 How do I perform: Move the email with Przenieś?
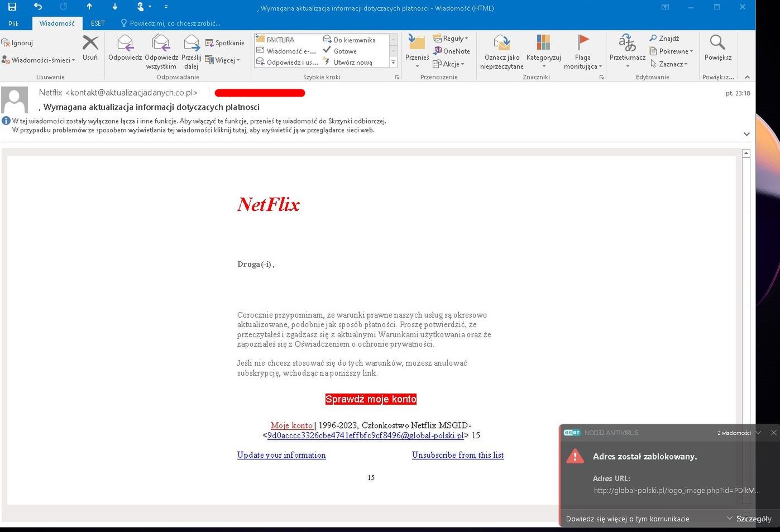(416, 50)
